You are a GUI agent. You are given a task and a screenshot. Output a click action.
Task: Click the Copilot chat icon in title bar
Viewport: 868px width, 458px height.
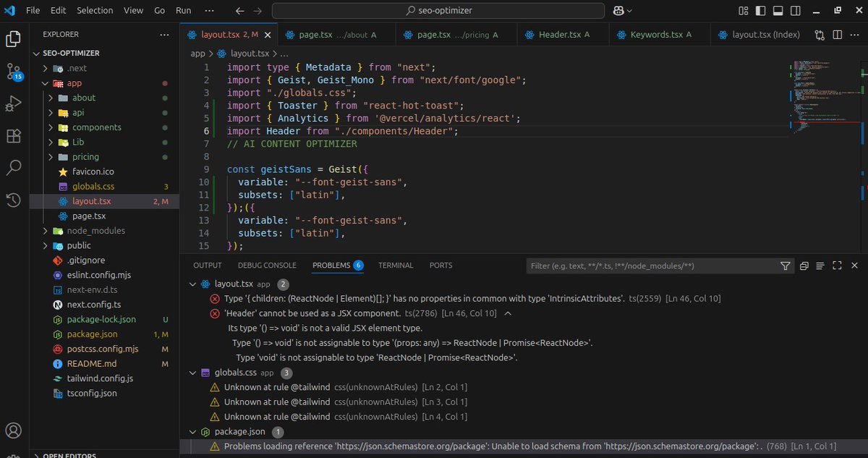pos(619,11)
